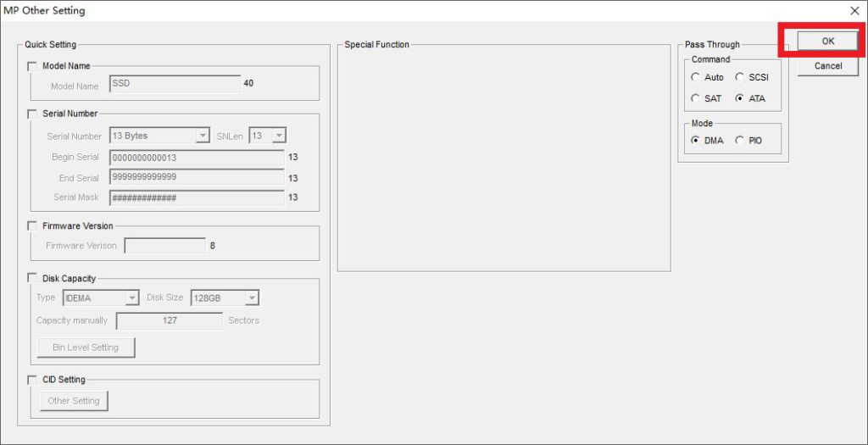Image resolution: width=868 pixels, height=445 pixels.
Task: Close the MP Other Setting dialog
Action: (x=854, y=11)
